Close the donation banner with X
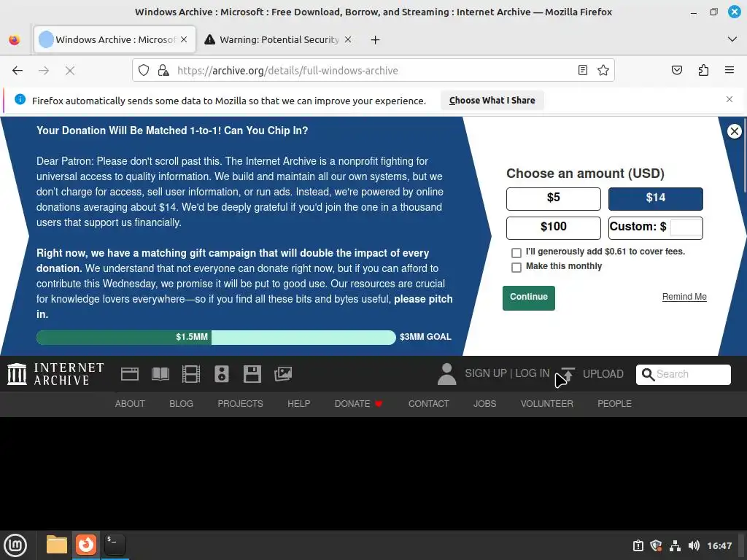This screenshot has height=560, width=747. (x=734, y=131)
